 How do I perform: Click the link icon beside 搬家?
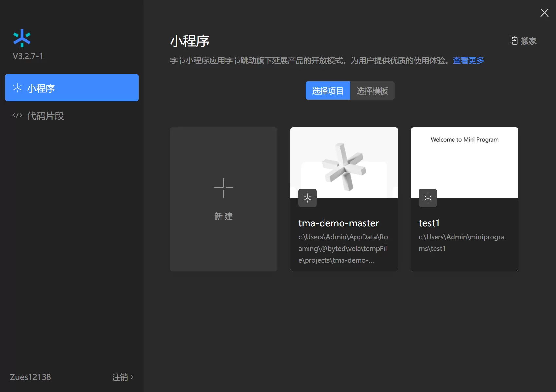[513, 40]
